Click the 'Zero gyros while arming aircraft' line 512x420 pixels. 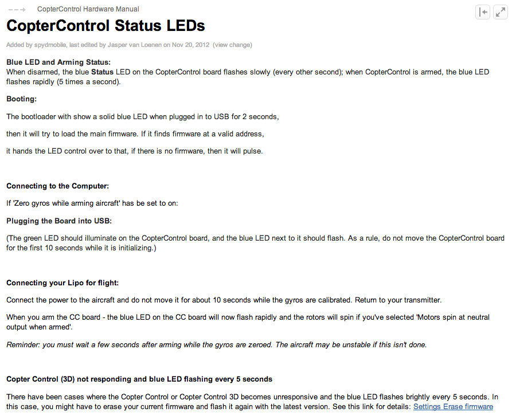pyautogui.click(x=92, y=203)
